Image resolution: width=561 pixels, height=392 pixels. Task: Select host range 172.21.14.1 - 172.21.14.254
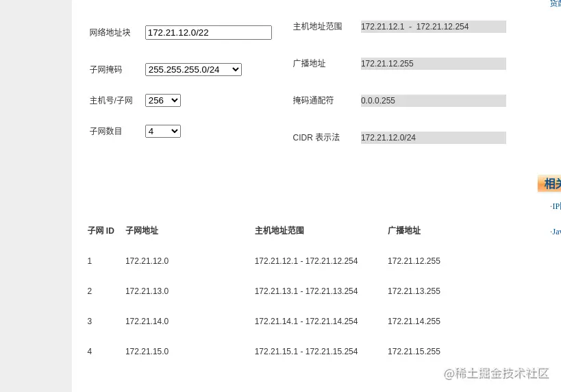pos(306,321)
